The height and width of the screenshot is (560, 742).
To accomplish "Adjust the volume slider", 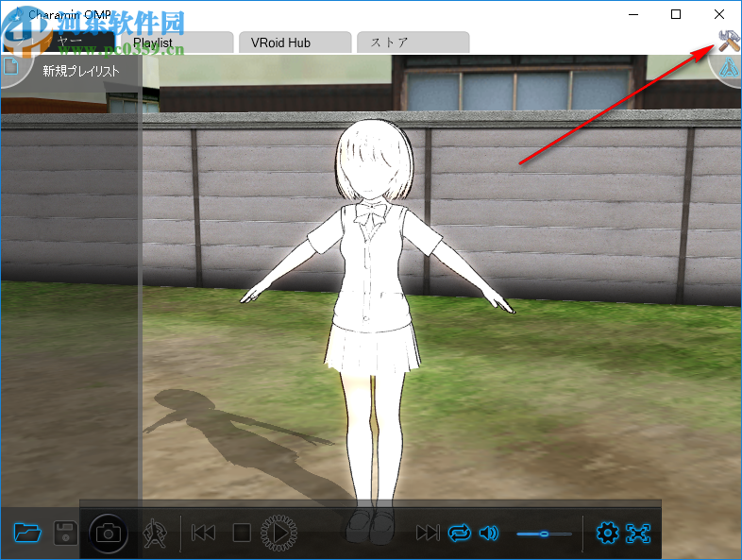I will coord(544,534).
